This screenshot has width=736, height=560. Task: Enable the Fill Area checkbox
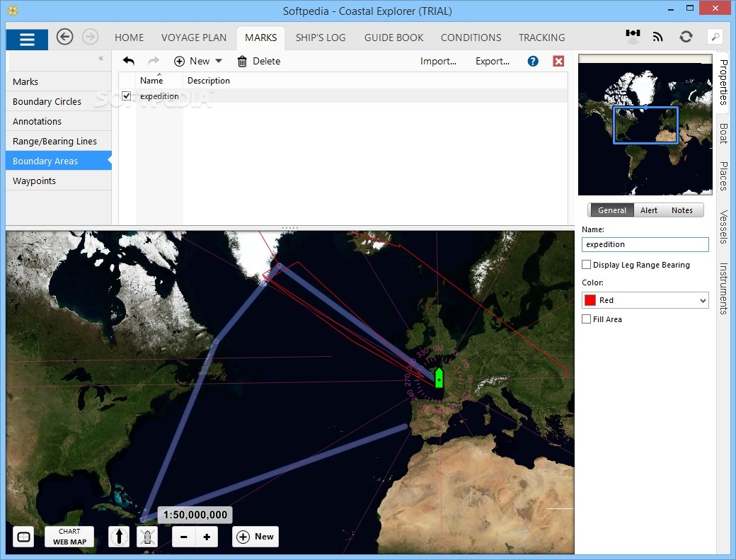[x=586, y=319]
